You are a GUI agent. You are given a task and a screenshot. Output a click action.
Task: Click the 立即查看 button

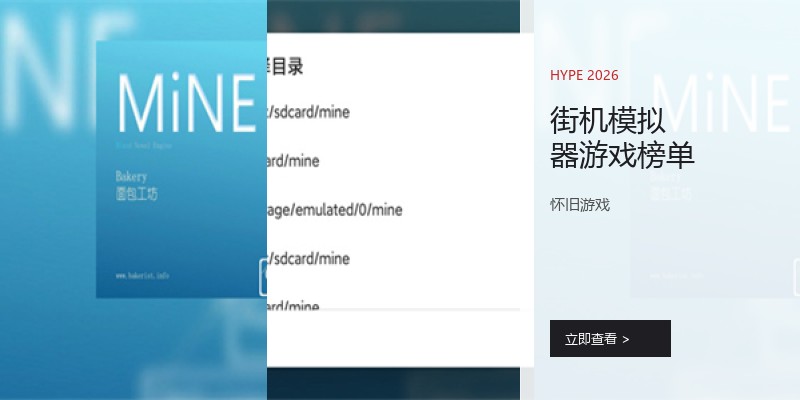[x=610, y=338]
